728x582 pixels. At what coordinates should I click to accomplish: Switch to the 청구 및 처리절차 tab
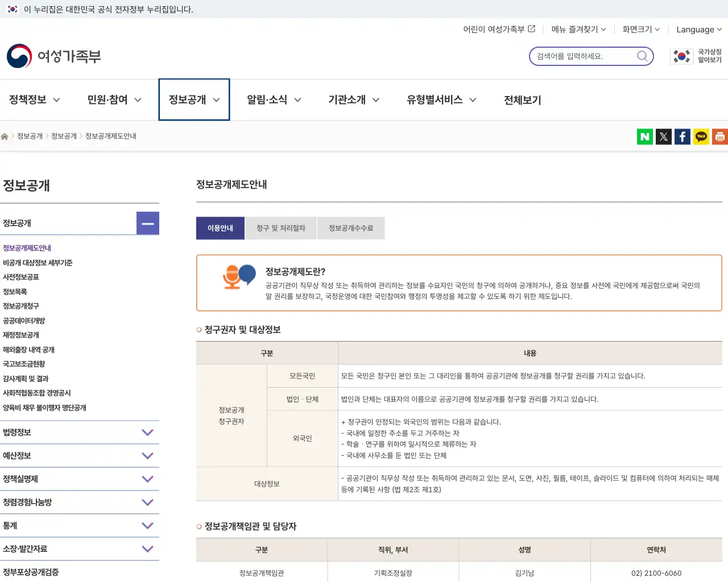tap(281, 228)
